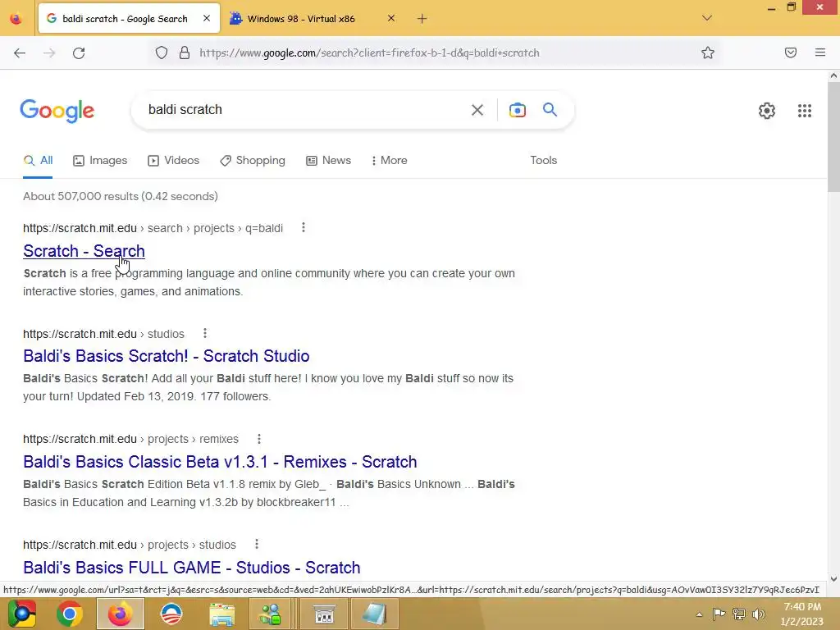Submit search with the magnifier icon
Image resolution: width=840 pixels, height=630 pixels.
(x=550, y=110)
